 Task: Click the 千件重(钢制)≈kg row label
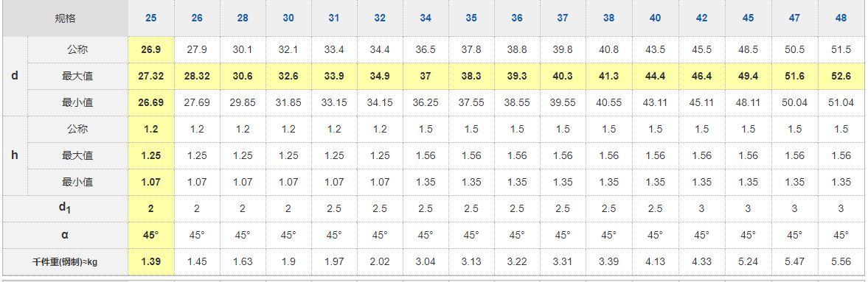pos(66,261)
